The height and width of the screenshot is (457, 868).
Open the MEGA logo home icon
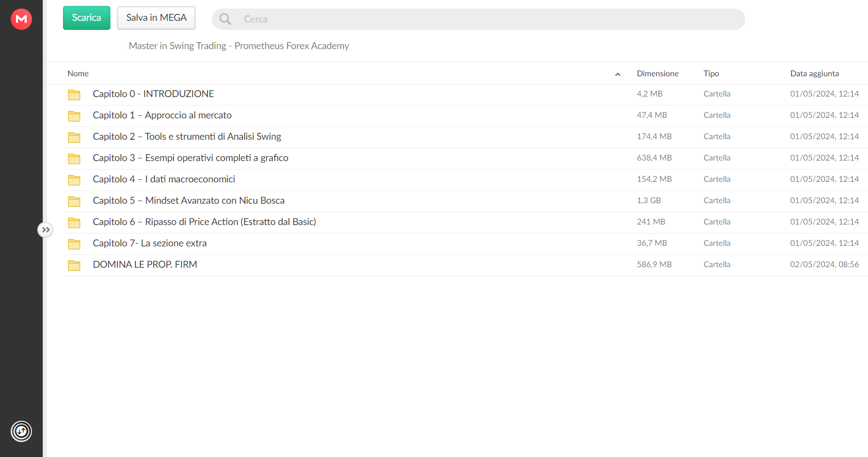pos(21,19)
